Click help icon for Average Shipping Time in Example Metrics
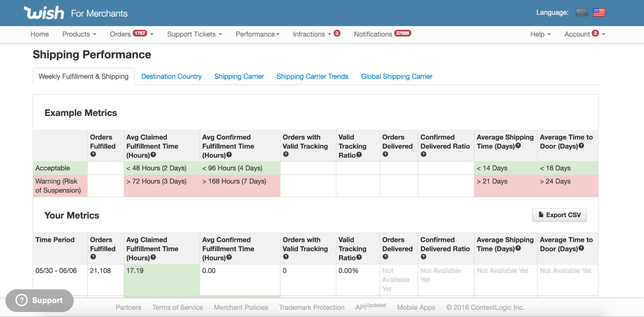The width and height of the screenshot is (644, 317). click(x=518, y=146)
